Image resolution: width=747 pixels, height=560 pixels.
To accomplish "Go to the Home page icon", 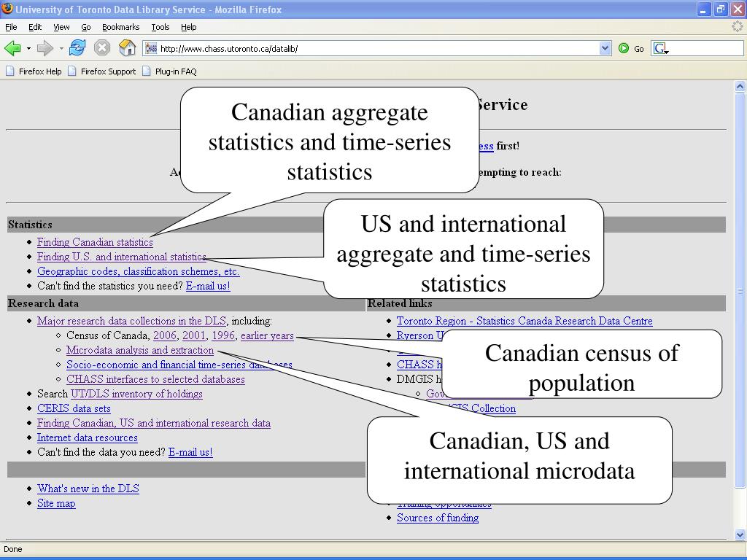I will coord(127,48).
